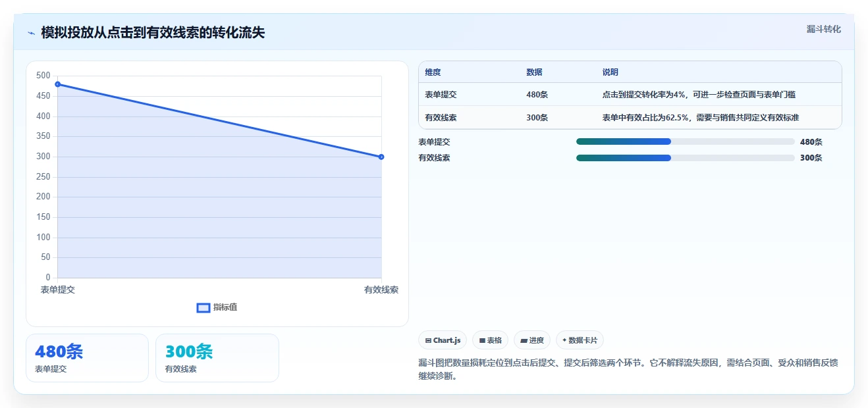The height and width of the screenshot is (408, 868).
Task: Click the 表单提交 progress row label
Action: pyautogui.click(x=435, y=141)
